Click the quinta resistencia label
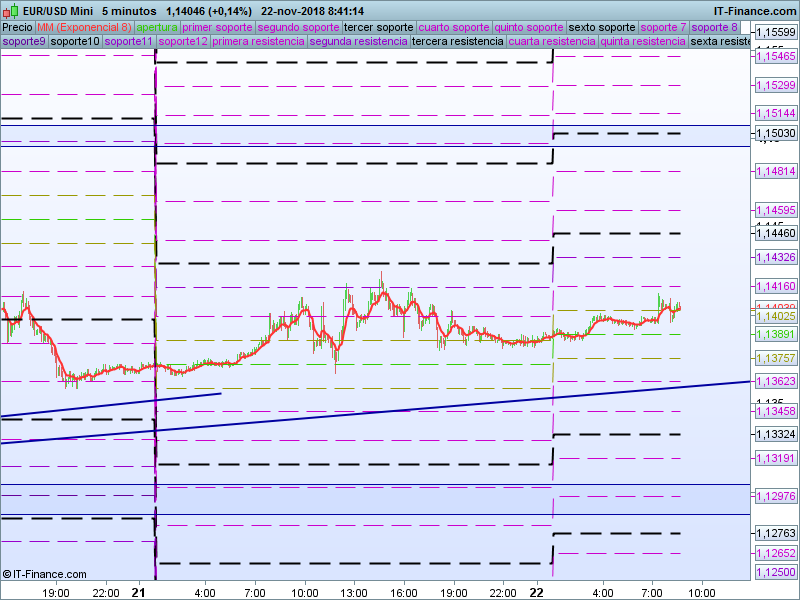 pyautogui.click(x=643, y=42)
